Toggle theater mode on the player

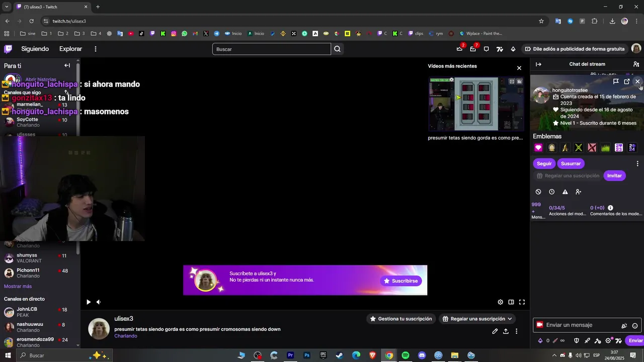[511, 302]
